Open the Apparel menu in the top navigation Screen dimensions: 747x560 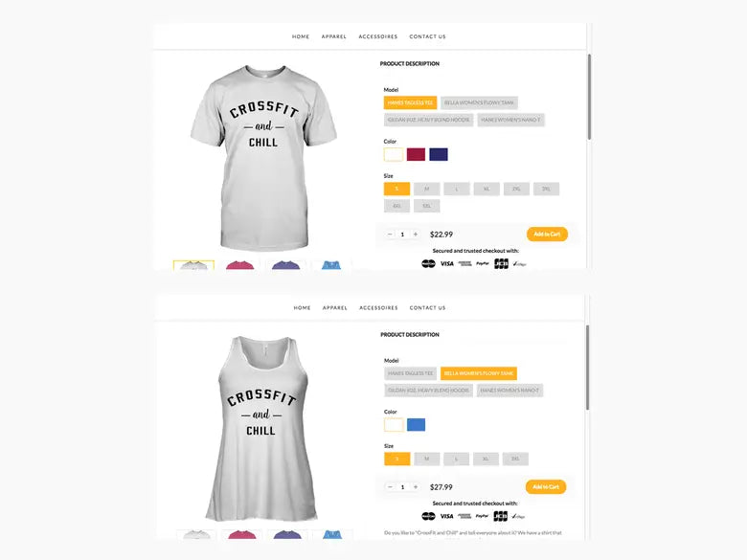(x=334, y=36)
